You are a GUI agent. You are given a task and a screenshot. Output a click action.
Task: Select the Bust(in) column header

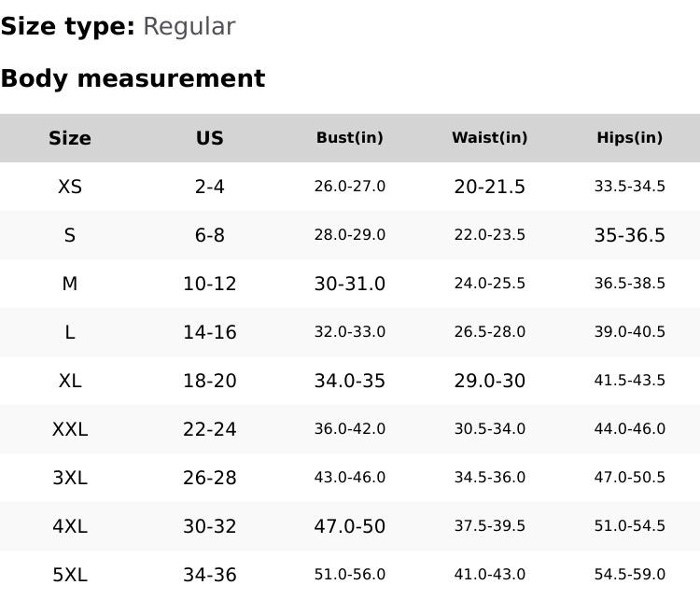click(x=350, y=138)
